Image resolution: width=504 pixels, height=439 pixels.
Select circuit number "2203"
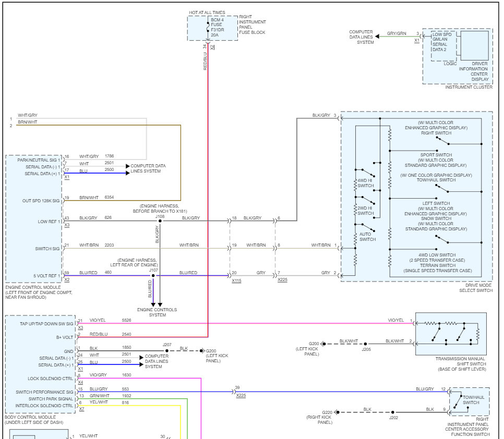(109, 245)
